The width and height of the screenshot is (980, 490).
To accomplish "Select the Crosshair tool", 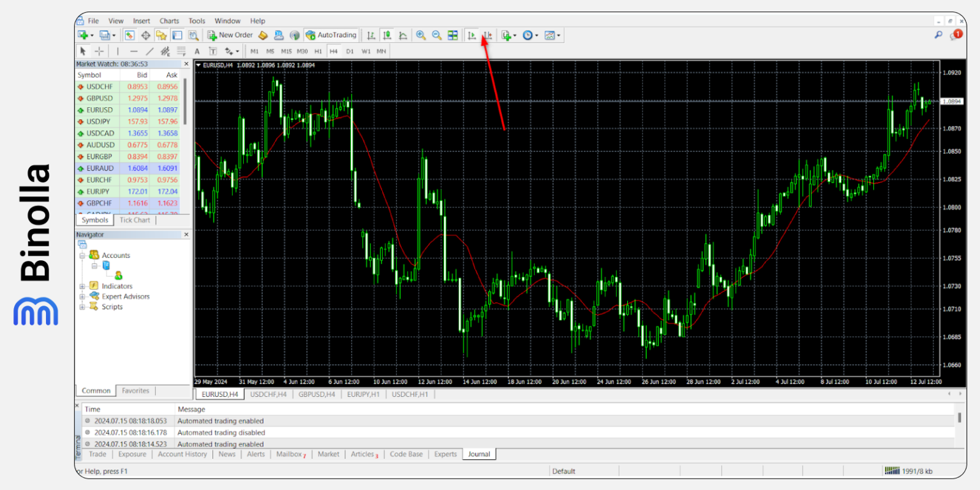I will tap(99, 51).
